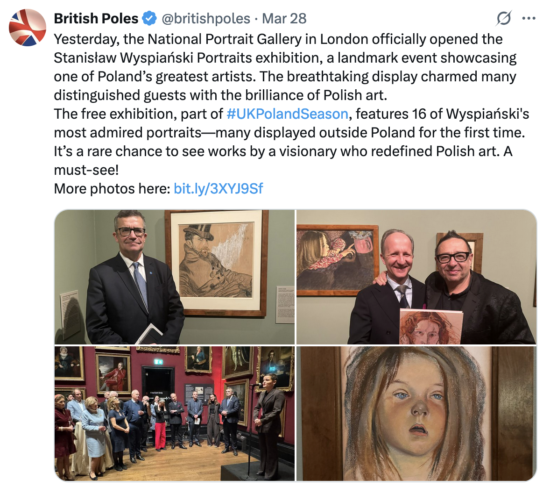Click the framed top-hat man drawing
This screenshot has height=487, width=550.
[216, 263]
